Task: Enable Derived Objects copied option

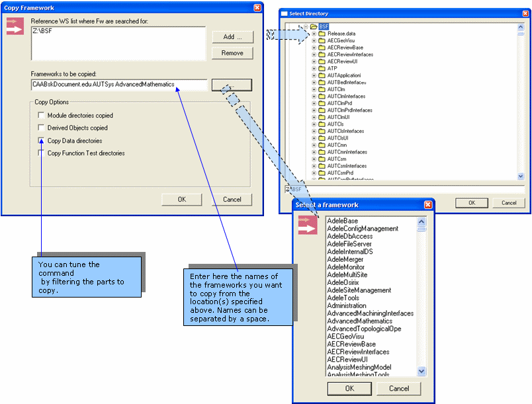Action: pos(41,128)
